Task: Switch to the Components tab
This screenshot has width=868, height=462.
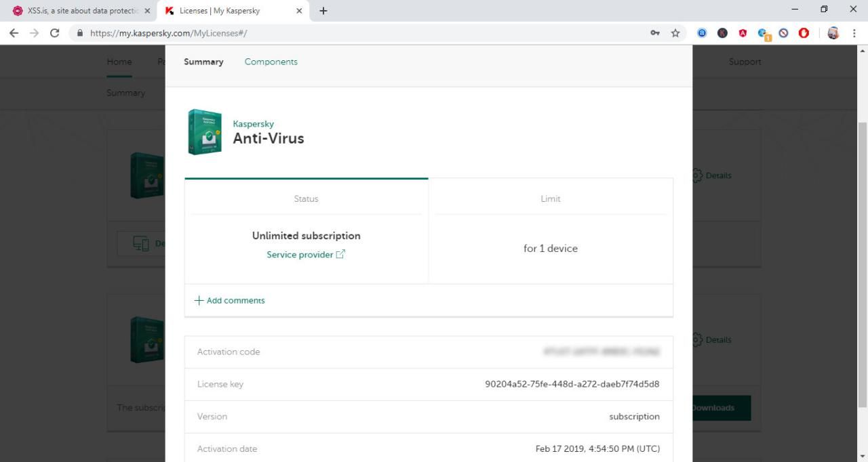Action: [x=271, y=62]
